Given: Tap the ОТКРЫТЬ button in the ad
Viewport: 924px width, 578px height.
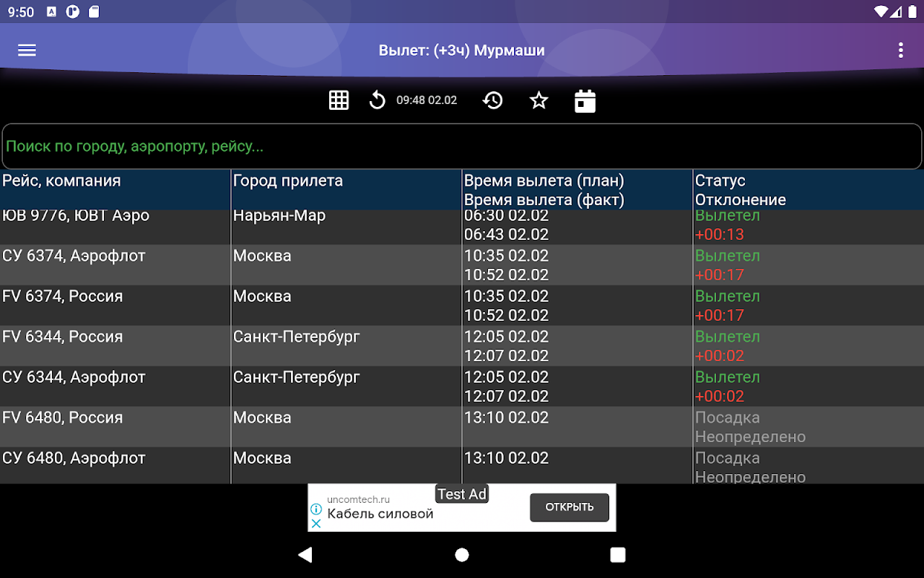Looking at the screenshot, I should tap(570, 507).
